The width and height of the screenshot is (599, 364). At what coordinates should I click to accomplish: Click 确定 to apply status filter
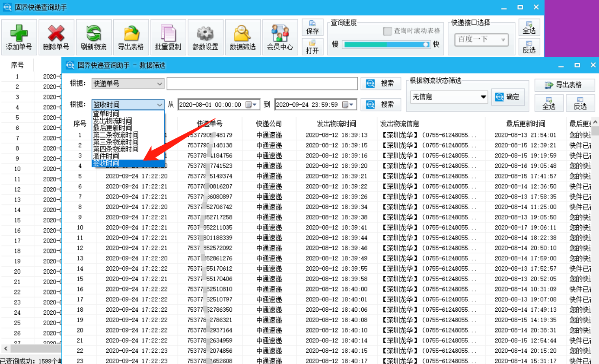tap(508, 97)
